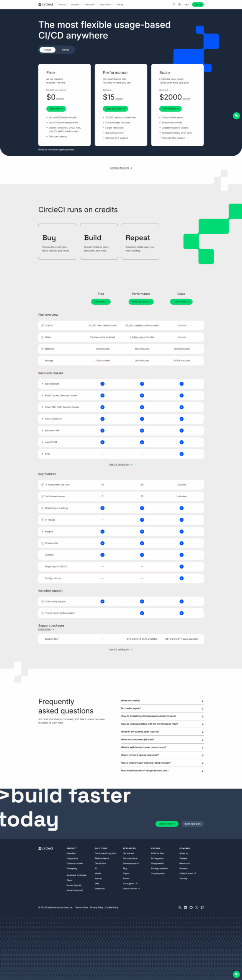Open the Twitch icon in footer
This screenshot has width=242, height=980.
click(x=202, y=907)
